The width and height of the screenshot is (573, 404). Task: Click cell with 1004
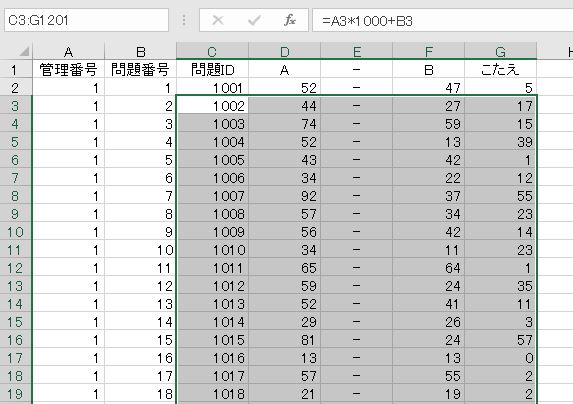pyautogui.click(x=212, y=142)
